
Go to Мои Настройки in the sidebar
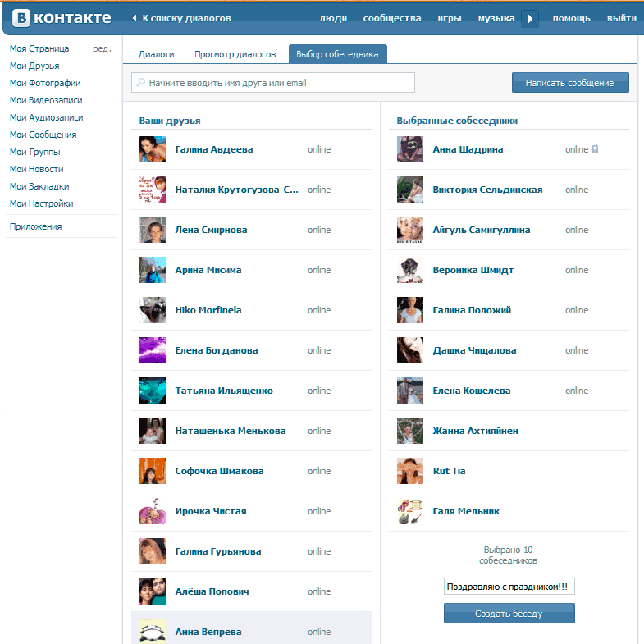[x=41, y=203]
